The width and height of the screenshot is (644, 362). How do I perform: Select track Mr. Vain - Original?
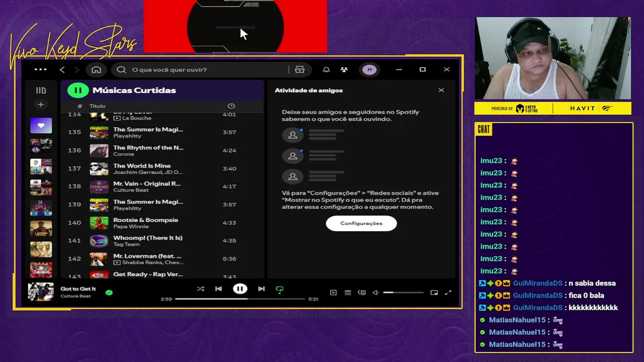click(162, 187)
